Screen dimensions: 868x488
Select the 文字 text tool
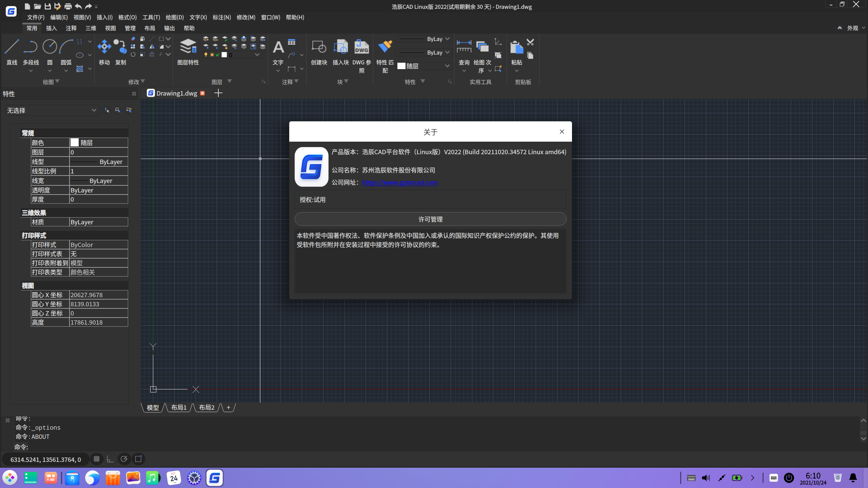tap(278, 47)
